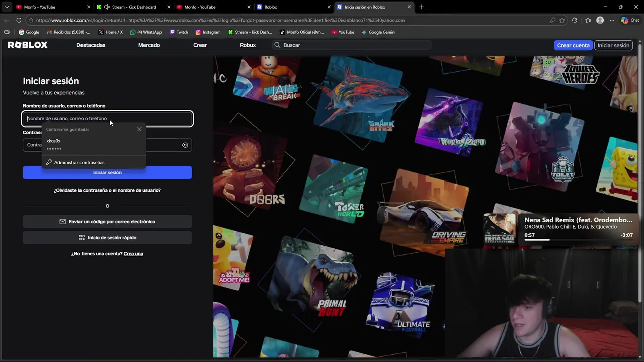Focus the Buscar search field
The width and height of the screenshot is (644, 362).
[352, 45]
